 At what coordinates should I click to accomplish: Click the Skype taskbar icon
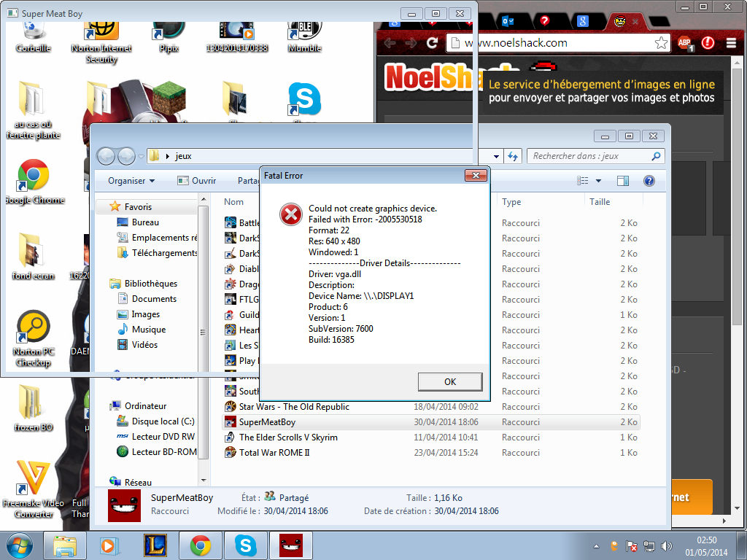246,545
